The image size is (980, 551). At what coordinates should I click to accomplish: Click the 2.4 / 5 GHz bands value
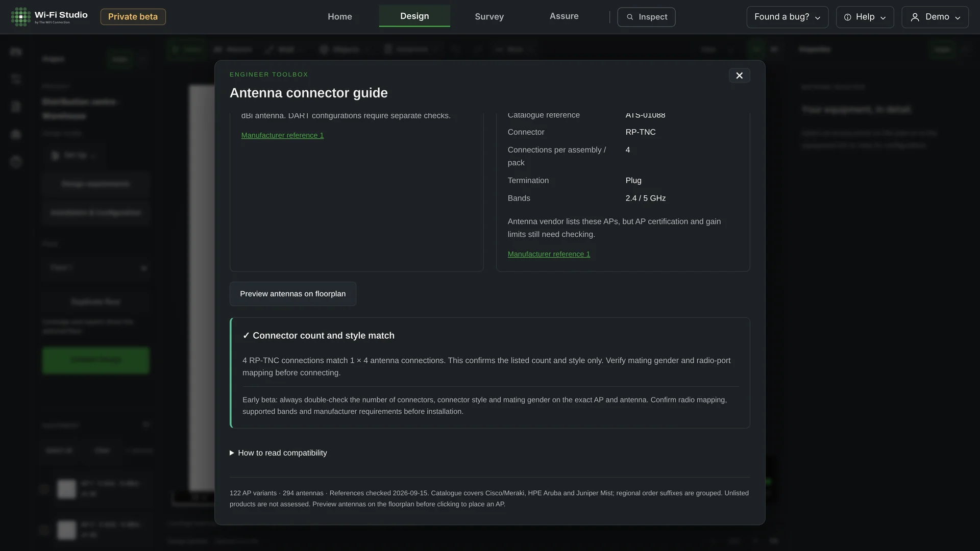(646, 198)
